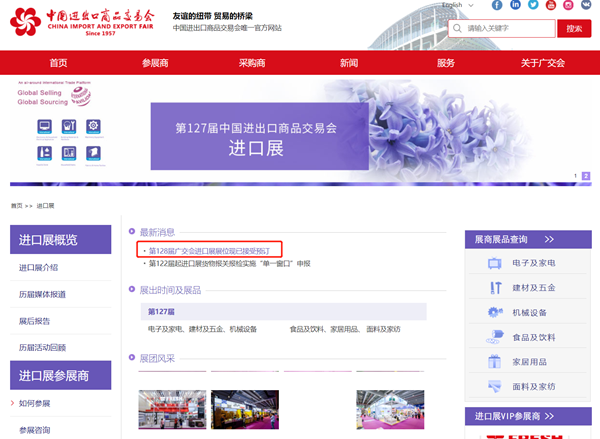
Task: Click the 进口展参展商 sidebar header
Action: pyautogui.click(x=60, y=375)
